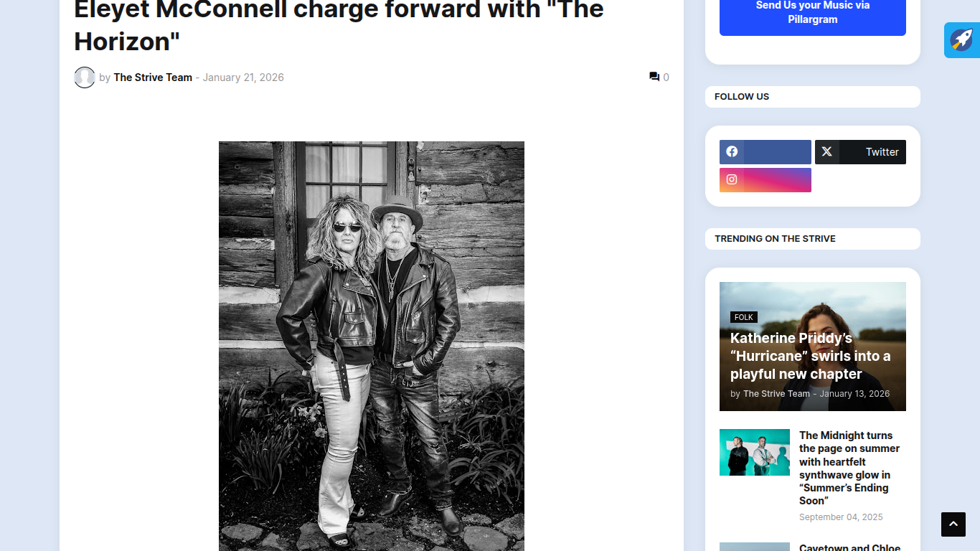Click the back-to-top arrow button
Screen dimensions: 980x551
(953, 524)
